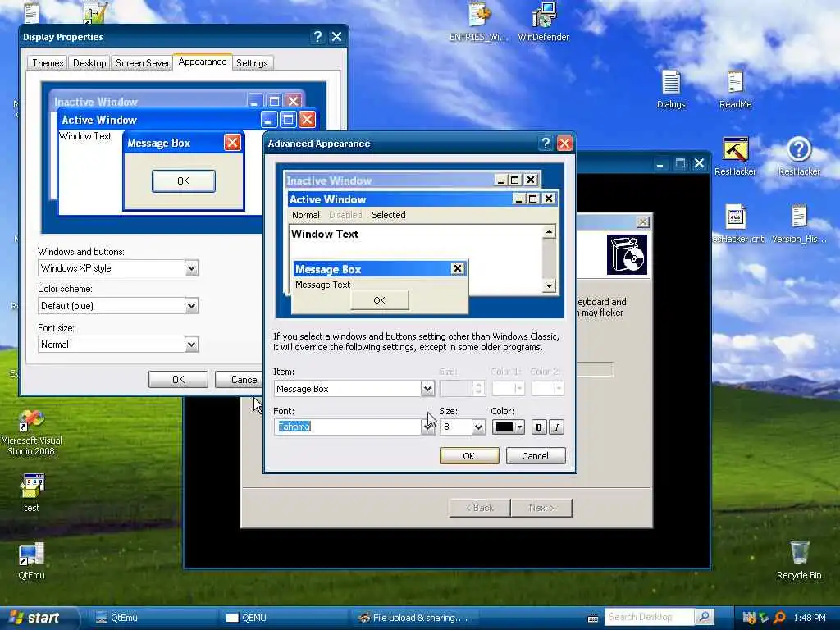The width and height of the screenshot is (840, 630).
Task: Click the orange magnifier tray icon
Action: pyautogui.click(x=779, y=618)
